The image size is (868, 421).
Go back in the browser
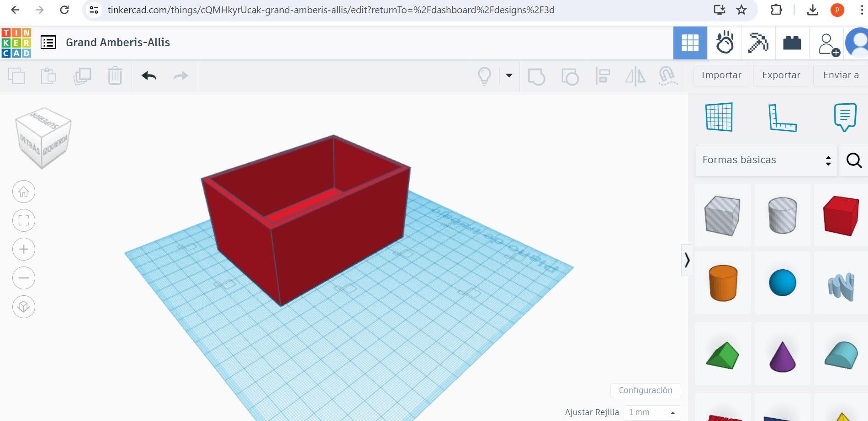coord(15,10)
